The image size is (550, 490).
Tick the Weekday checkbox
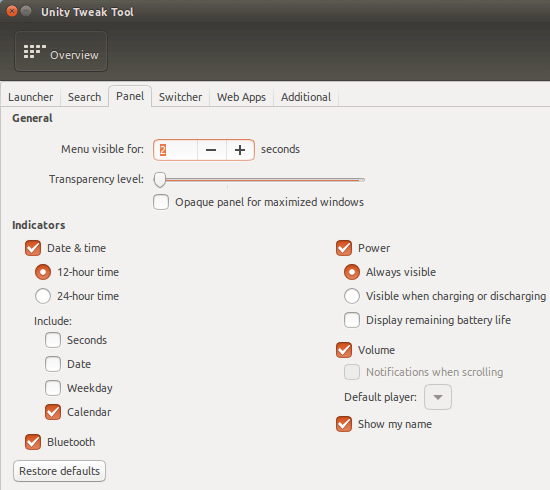53,388
